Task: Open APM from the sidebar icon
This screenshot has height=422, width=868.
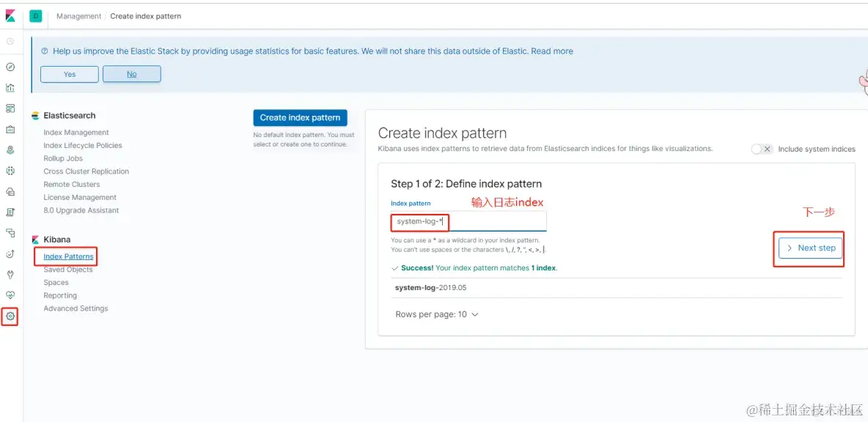Action: click(10, 234)
